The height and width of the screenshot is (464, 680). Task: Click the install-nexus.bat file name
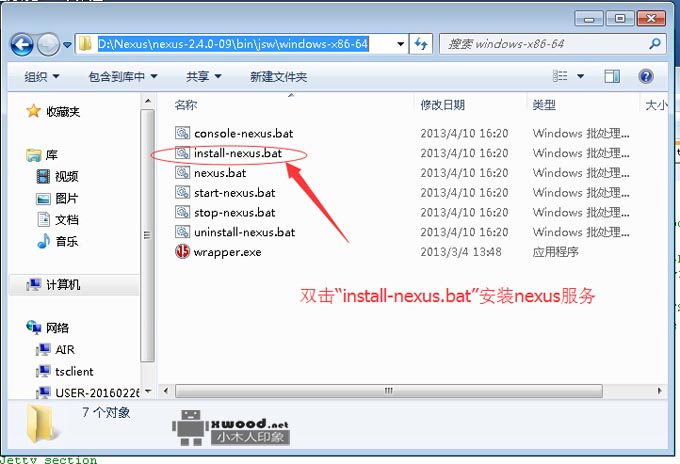(238, 153)
